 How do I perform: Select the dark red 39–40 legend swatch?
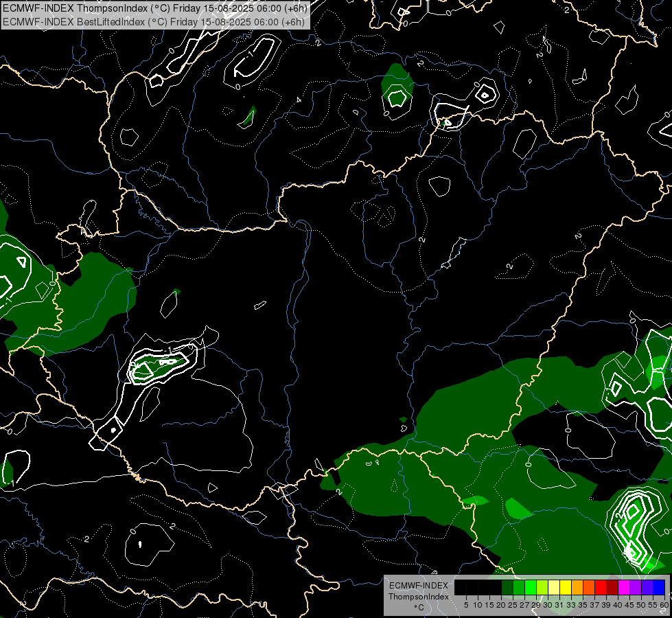tap(612, 587)
